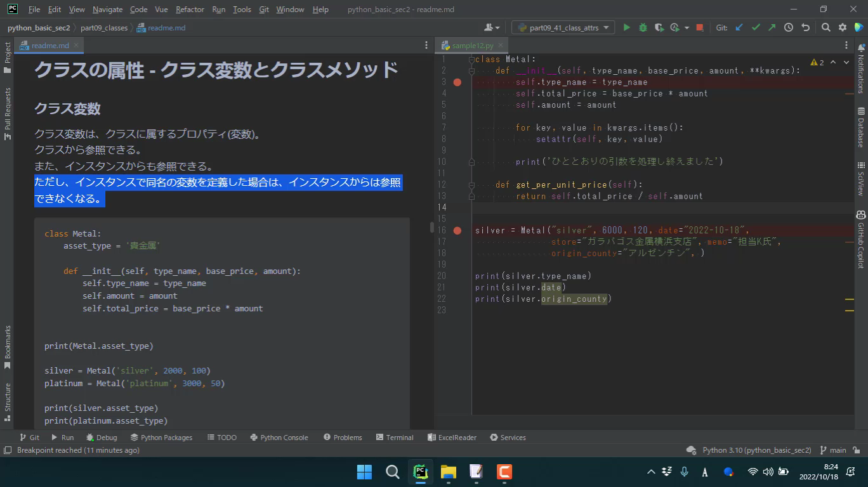The height and width of the screenshot is (487, 868).
Task: Switch to the sample12.py editor tab
Action: 472,46
